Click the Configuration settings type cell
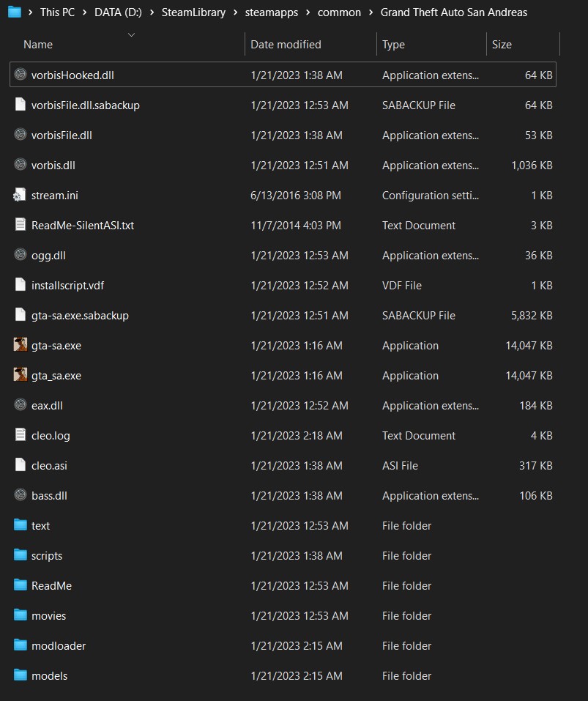This screenshot has height=701, width=588. (431, 196)
